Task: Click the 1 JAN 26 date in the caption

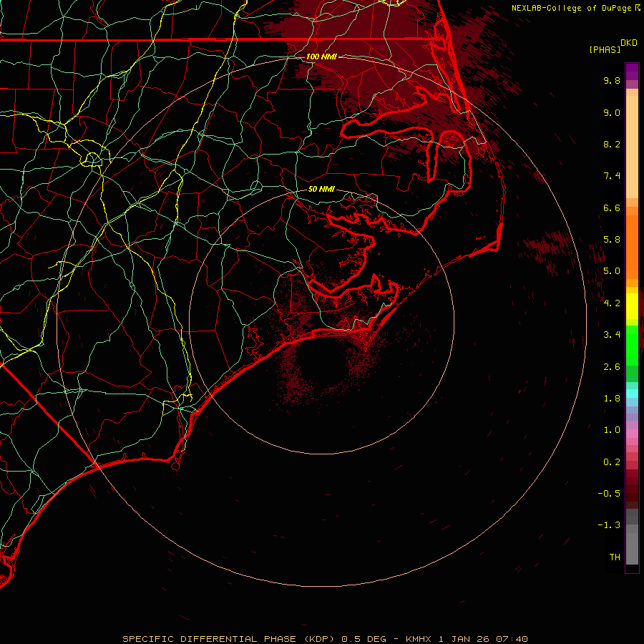Action: (464, 639)
